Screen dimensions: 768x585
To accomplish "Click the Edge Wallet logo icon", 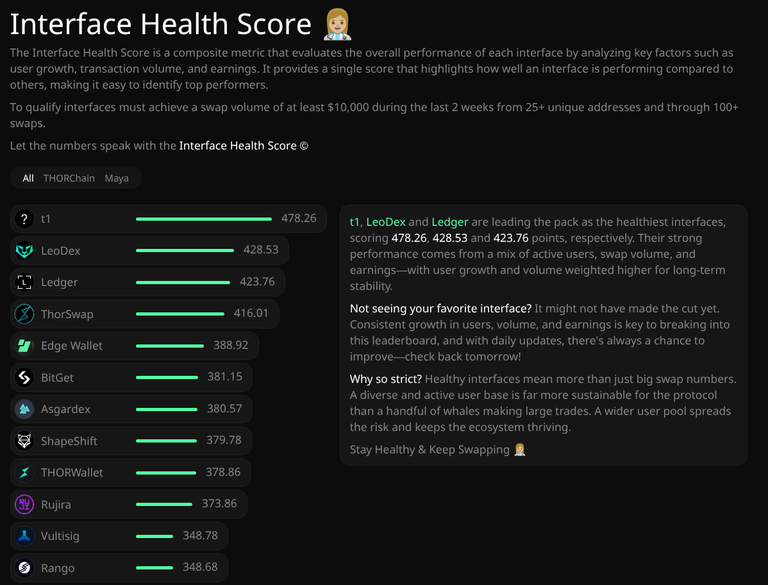I will (x=24, y=346).
